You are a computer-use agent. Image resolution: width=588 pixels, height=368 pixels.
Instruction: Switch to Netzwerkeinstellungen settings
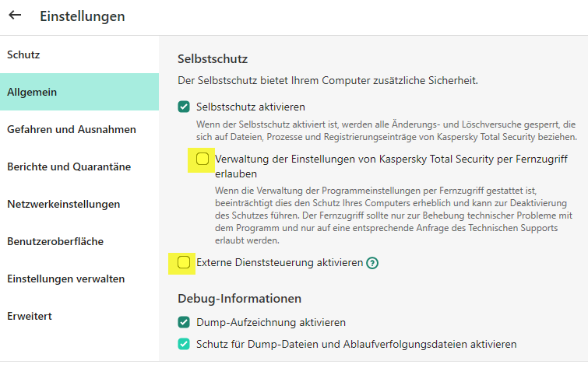[x=63, y=205]
